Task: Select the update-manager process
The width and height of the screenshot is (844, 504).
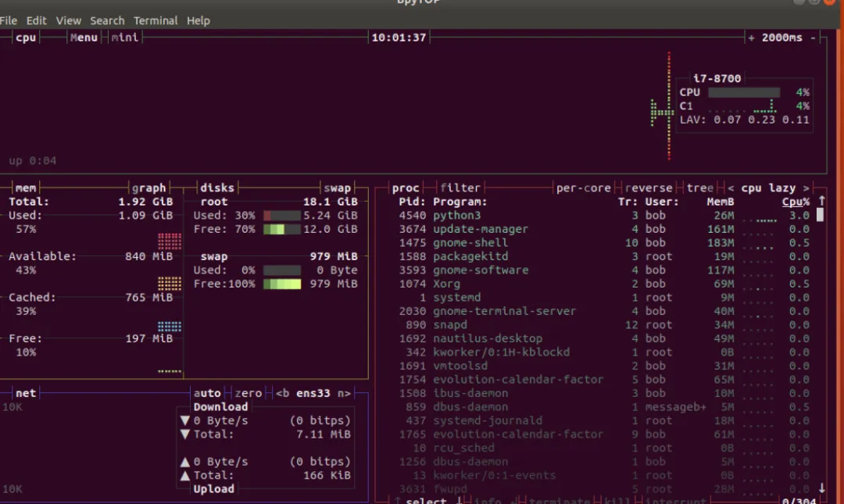Action: point(604,229)
